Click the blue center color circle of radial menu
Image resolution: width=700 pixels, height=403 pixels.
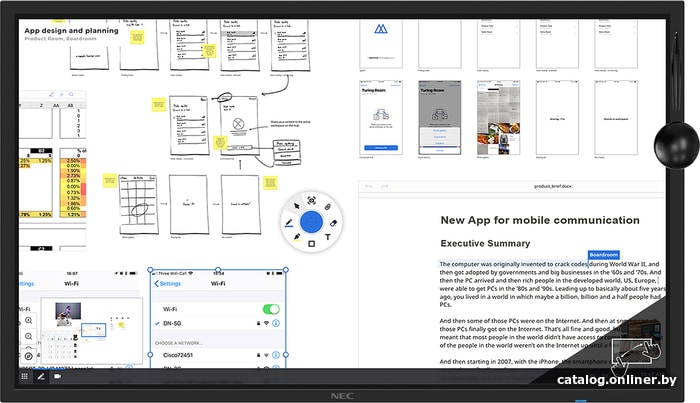tap(312, 222)
